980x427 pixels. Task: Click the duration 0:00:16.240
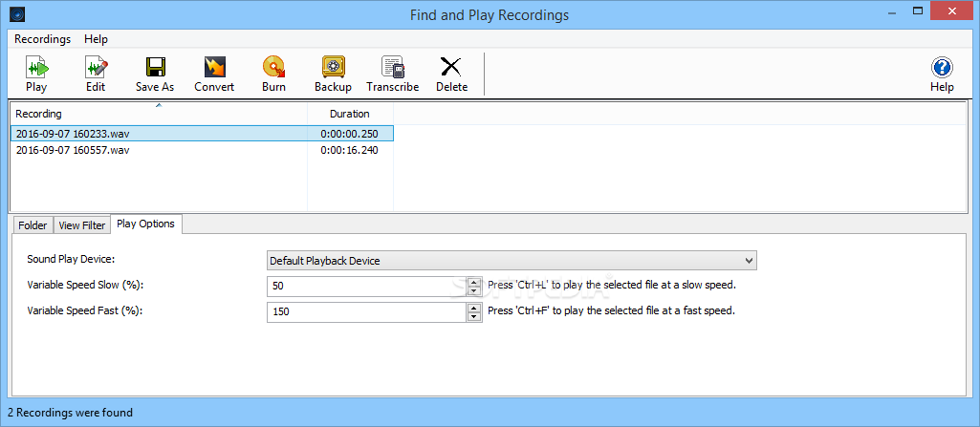click(349, 150)
